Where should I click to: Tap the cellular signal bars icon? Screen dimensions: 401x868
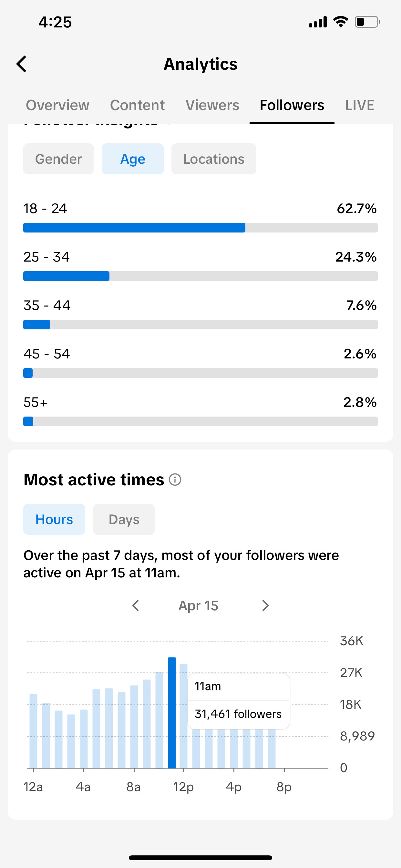click(318, 22)
